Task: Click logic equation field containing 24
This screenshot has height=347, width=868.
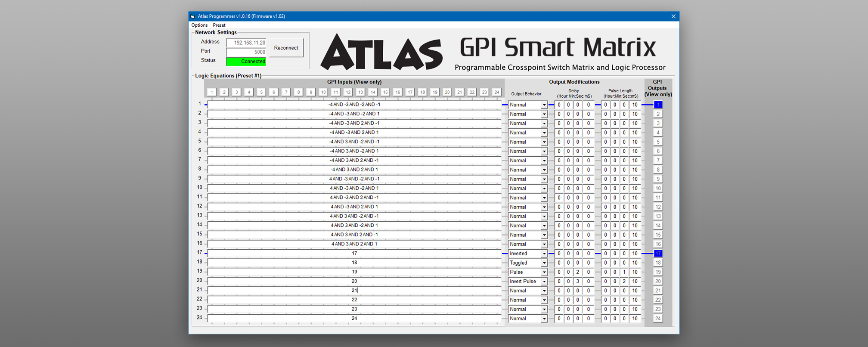Action: pos(354,319)
